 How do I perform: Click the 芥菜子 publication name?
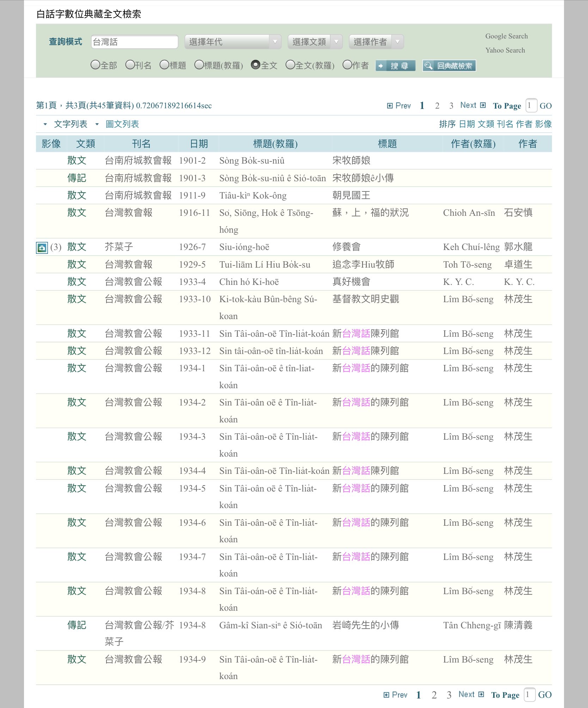click(119, 247)
